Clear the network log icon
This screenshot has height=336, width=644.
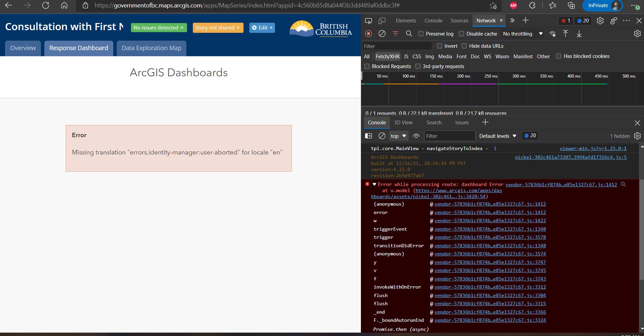[x=382, y=34]
